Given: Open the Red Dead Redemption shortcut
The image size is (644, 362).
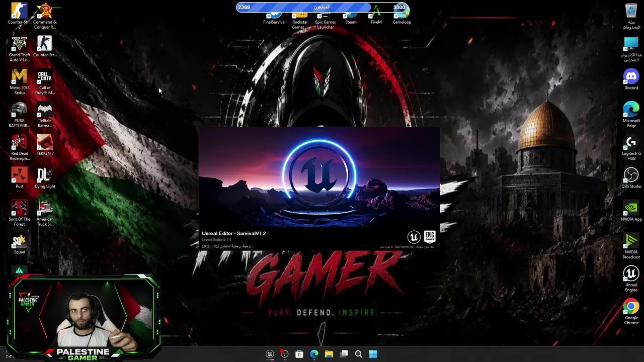Looking at the screenshot, I should point(19,147).
